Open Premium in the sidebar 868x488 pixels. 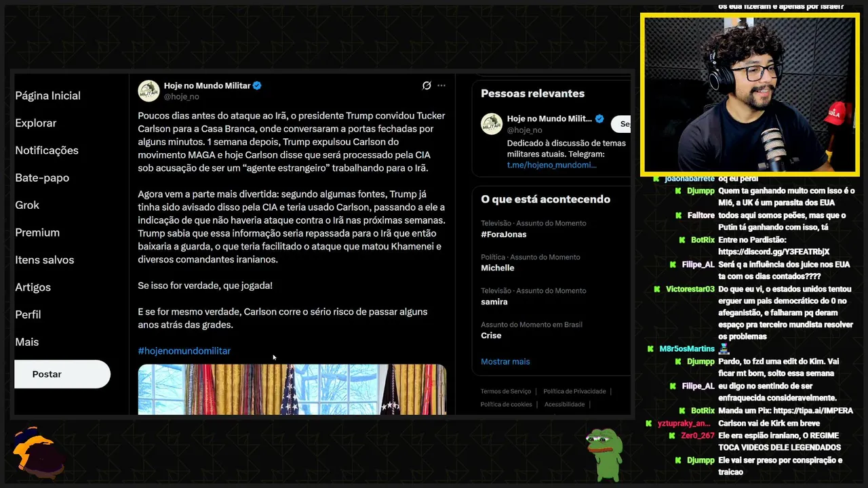pyautogui.click(x=37, y=232)
